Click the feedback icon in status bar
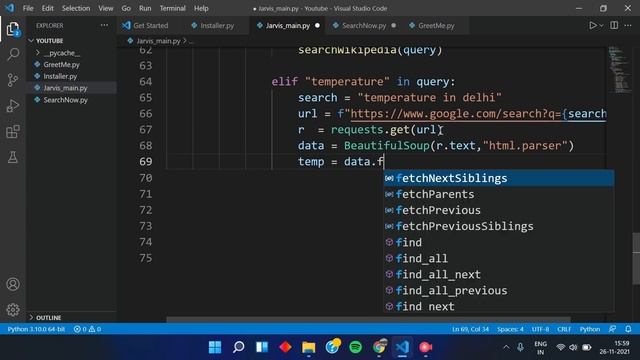This screenshot has width=640, height=360. [612, 329]
